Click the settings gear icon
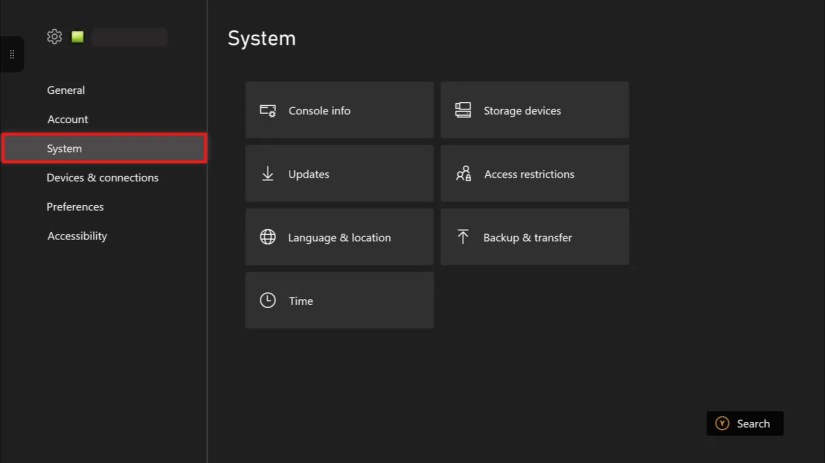 (54, 36)
